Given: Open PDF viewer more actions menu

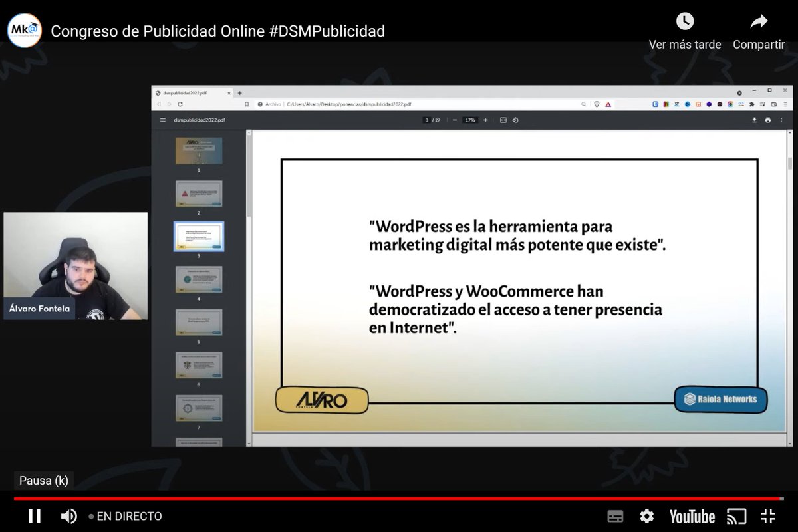Looking at the screenshot, I should click(781, 120).
